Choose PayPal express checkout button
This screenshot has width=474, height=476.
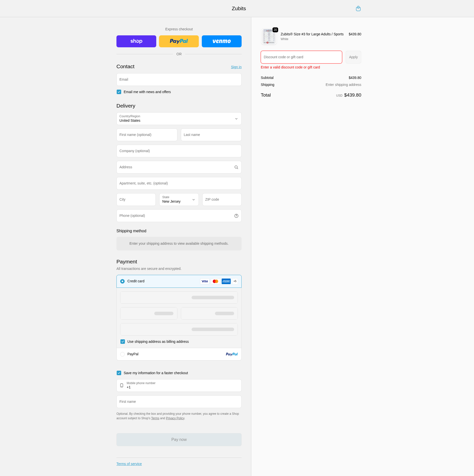click(x=179, y=41)
